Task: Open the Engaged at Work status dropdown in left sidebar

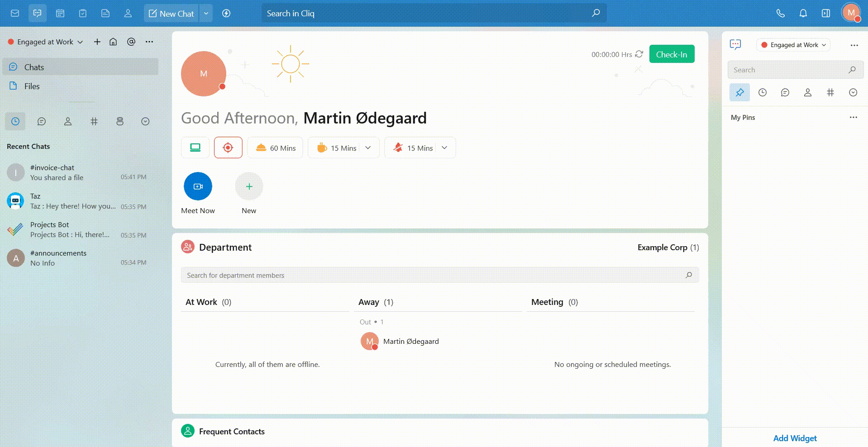Action: 46,42
